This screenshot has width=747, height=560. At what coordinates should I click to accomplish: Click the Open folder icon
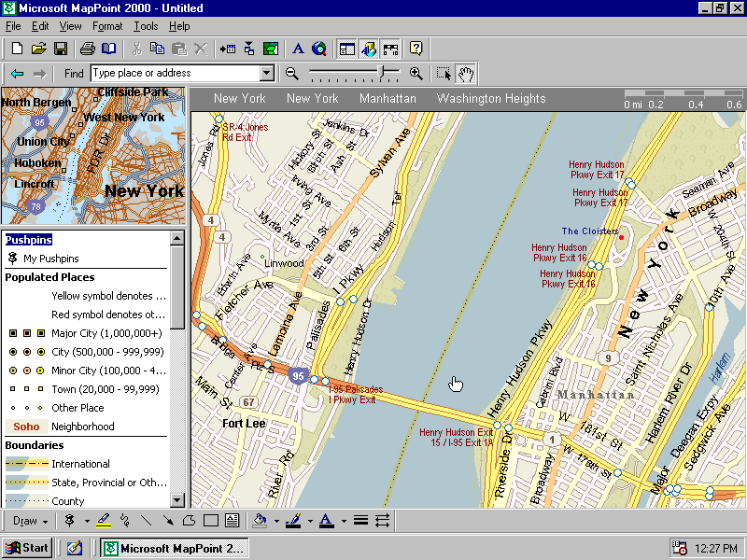pos(38,49)
